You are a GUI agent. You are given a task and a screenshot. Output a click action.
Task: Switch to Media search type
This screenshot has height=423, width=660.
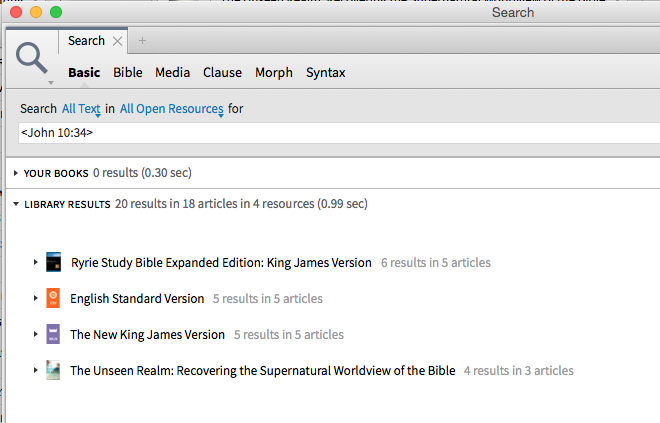(x=172, y=72)
